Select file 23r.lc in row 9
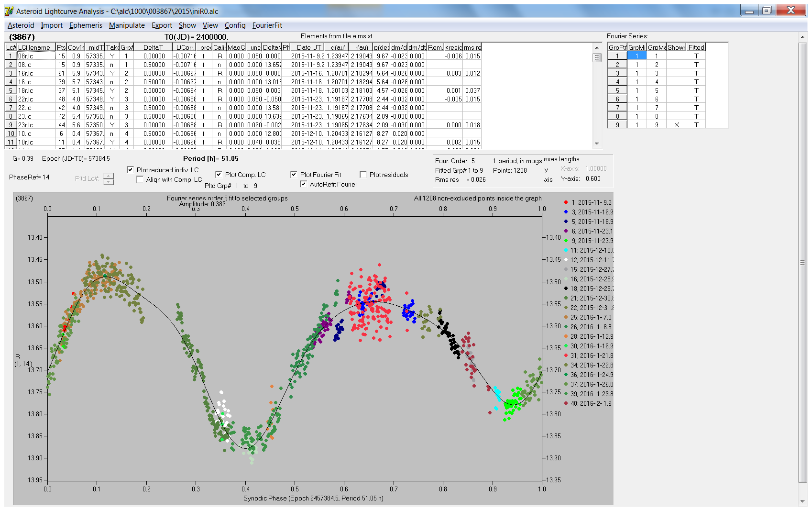 [36, 125]
